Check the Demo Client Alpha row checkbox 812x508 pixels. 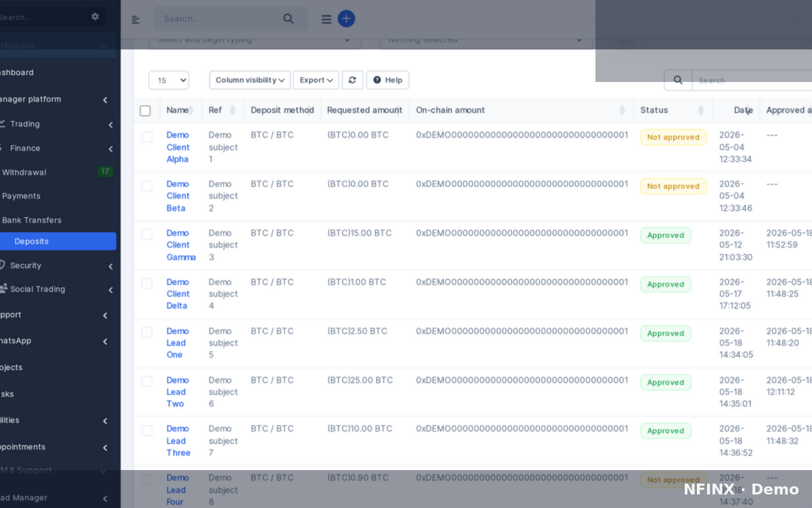[x=147, y=137]
